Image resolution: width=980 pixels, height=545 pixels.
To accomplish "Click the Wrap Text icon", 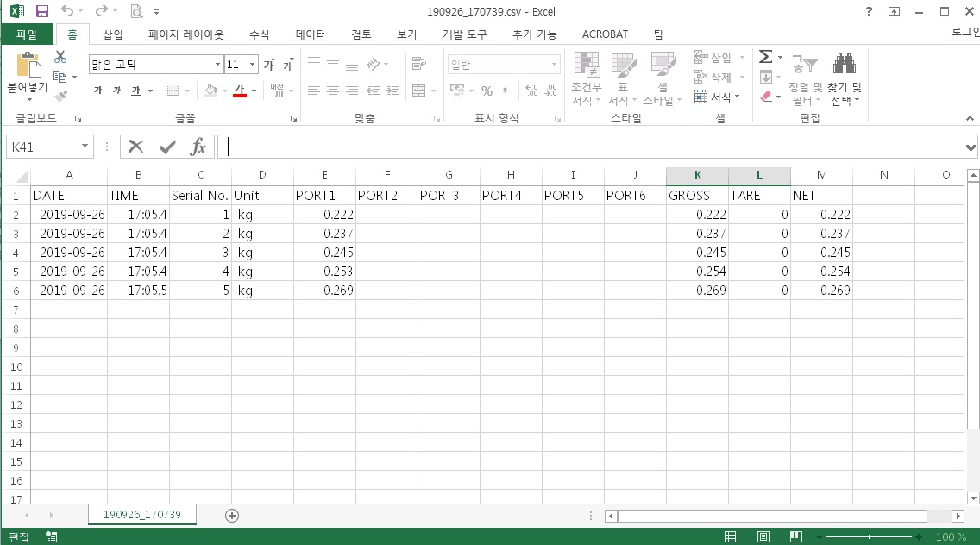I will [418, 63].
